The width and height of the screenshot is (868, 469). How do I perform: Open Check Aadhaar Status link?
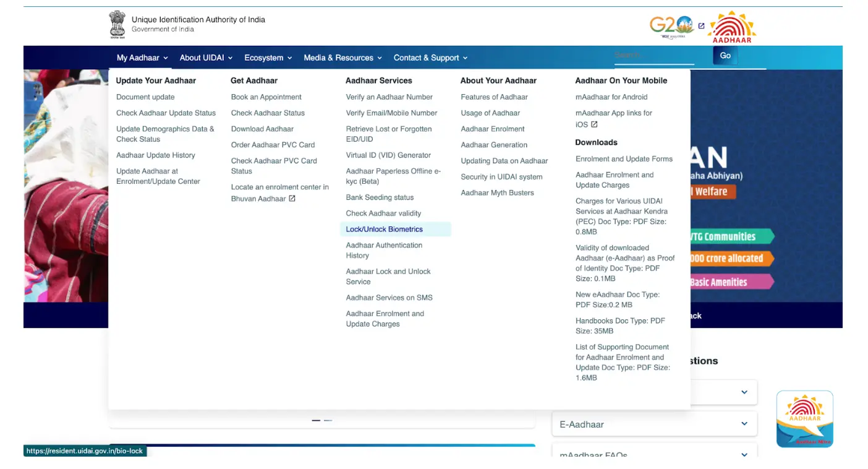coord(268,113)
